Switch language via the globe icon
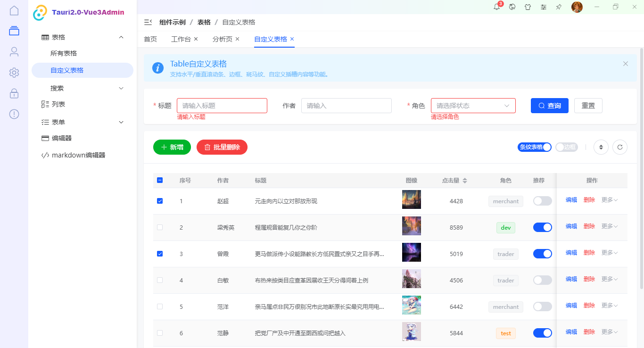 (x=512, y=7)
